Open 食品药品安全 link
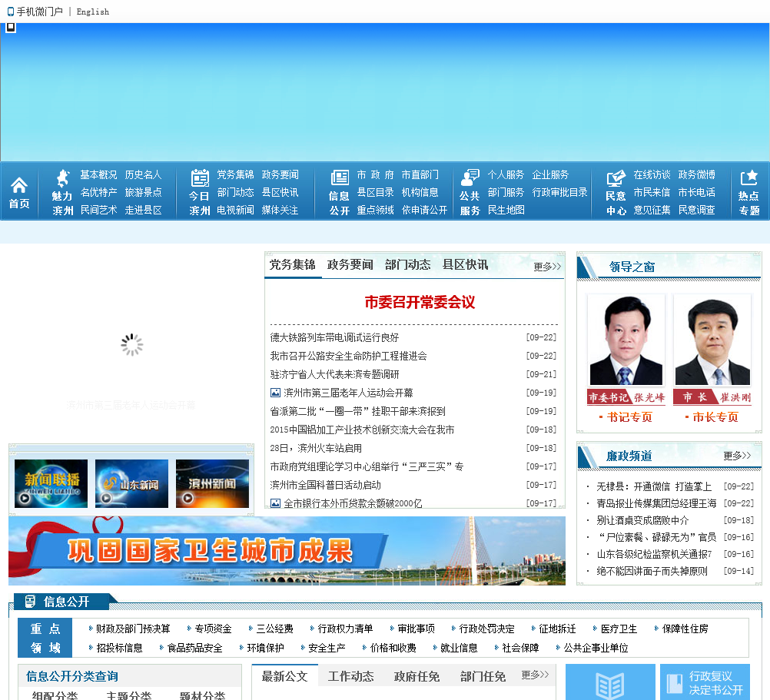 195,648
